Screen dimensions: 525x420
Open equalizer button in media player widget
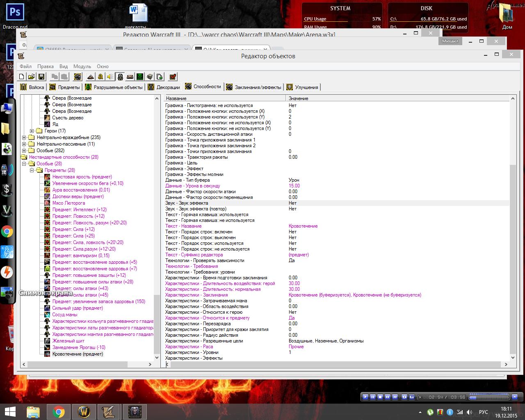click(x=411, y=397)
